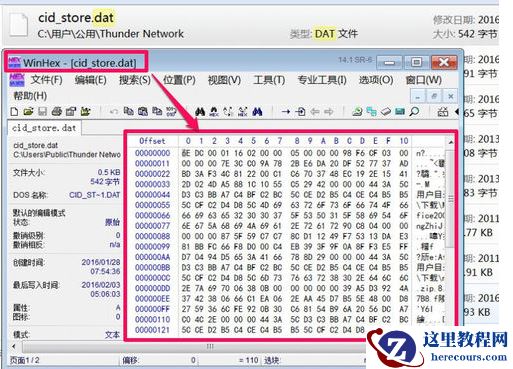This screenshot has width=513, height=369.
Task: Click the inner document close button
Action: pos(451,96)
